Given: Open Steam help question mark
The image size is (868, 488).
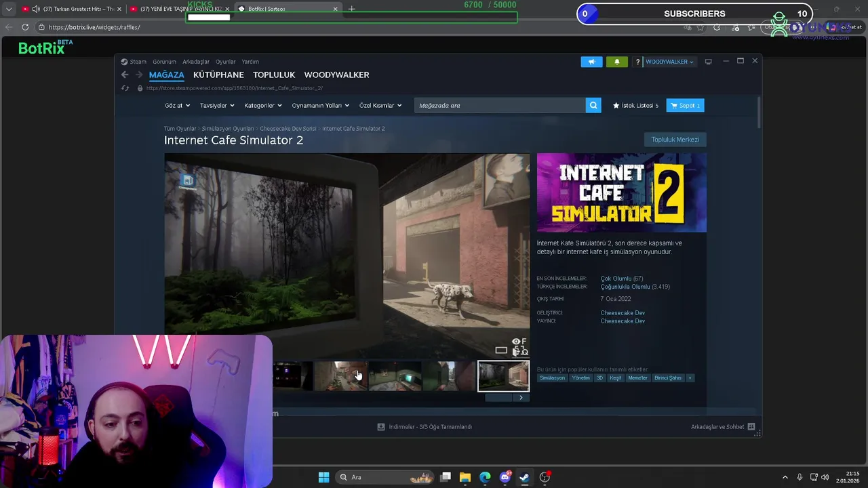Looking at the screenshot, I should coord(637,62).
